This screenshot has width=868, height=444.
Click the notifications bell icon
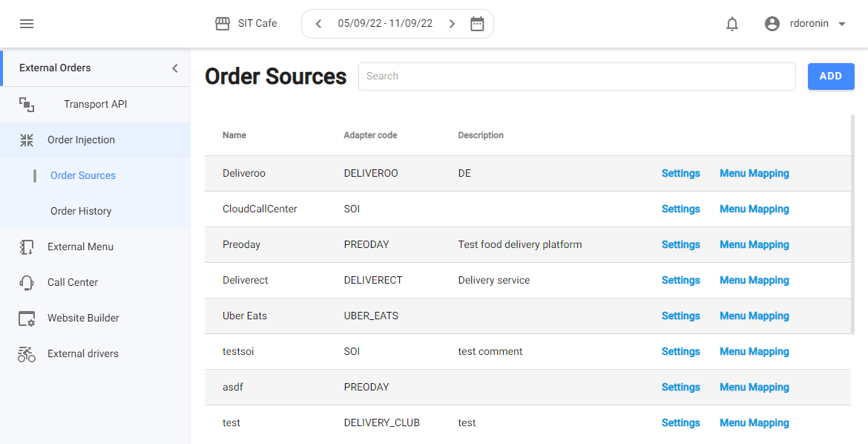[x=732, y=24]
